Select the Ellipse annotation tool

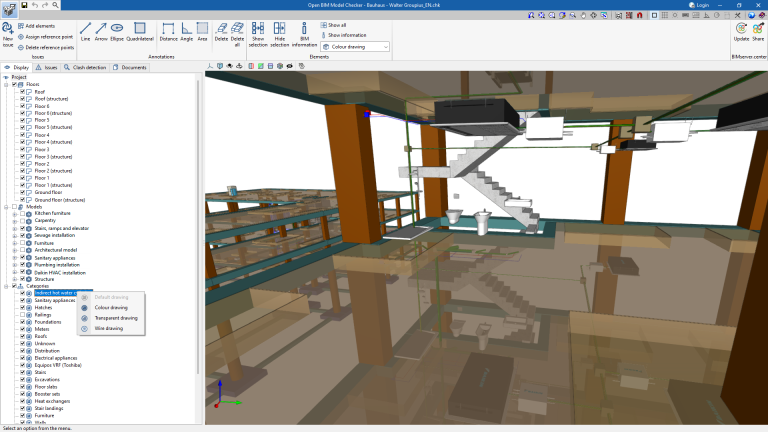pyautogui.click(x=117, y=32)
